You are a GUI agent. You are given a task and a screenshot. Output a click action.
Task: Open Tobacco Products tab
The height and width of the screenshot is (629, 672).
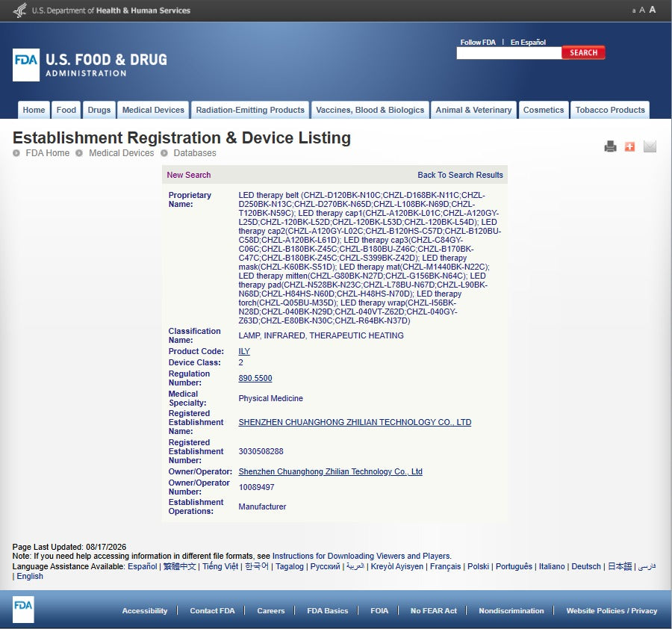coord(610,110)
